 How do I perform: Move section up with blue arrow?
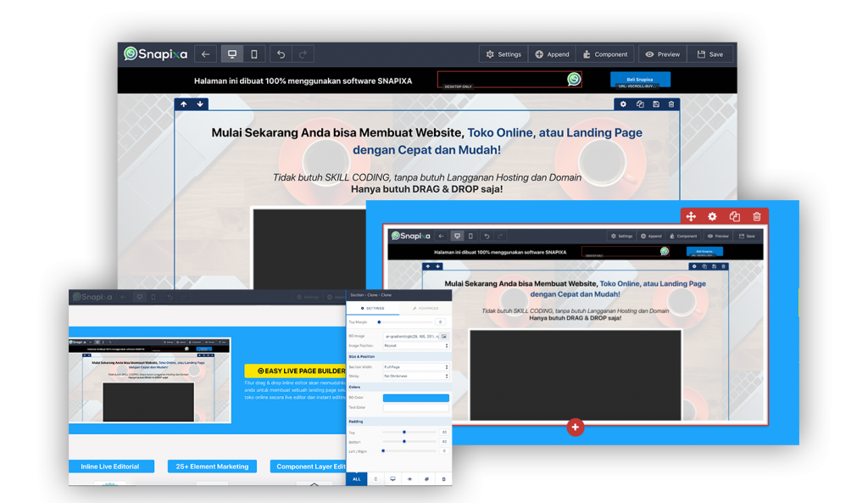coord(184,104)
